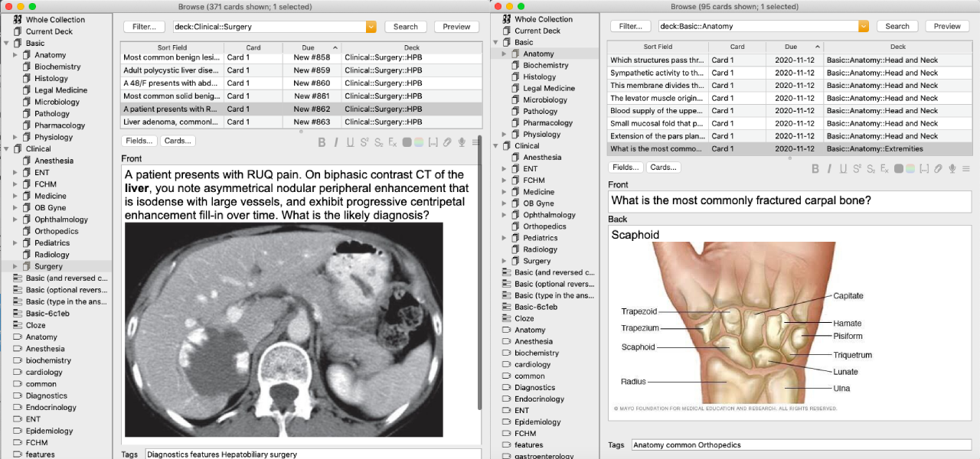This screenshot has width=980, height=459.
Task: Open the rainbow color picker in the Anatomy editor
Action: [910, 168]
